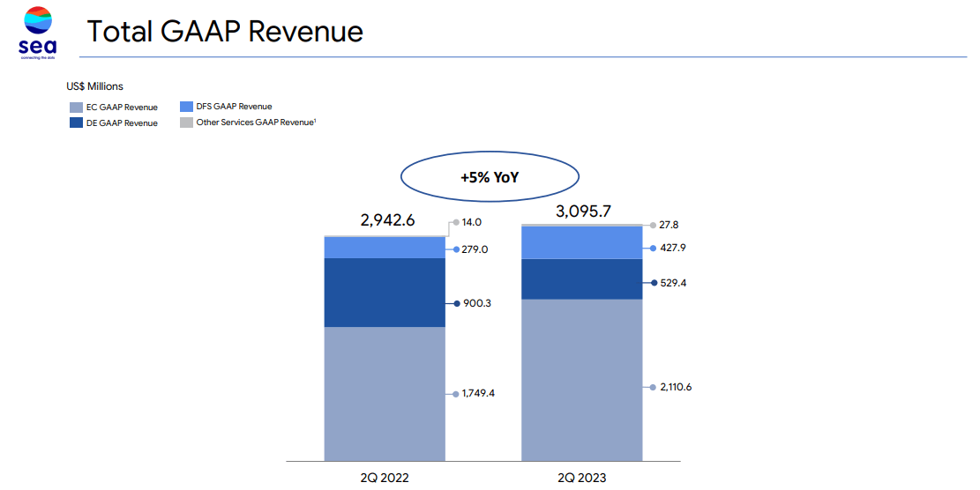
Task: Click the +5% YoY oval callout
Action: click(x=490, y=176)
